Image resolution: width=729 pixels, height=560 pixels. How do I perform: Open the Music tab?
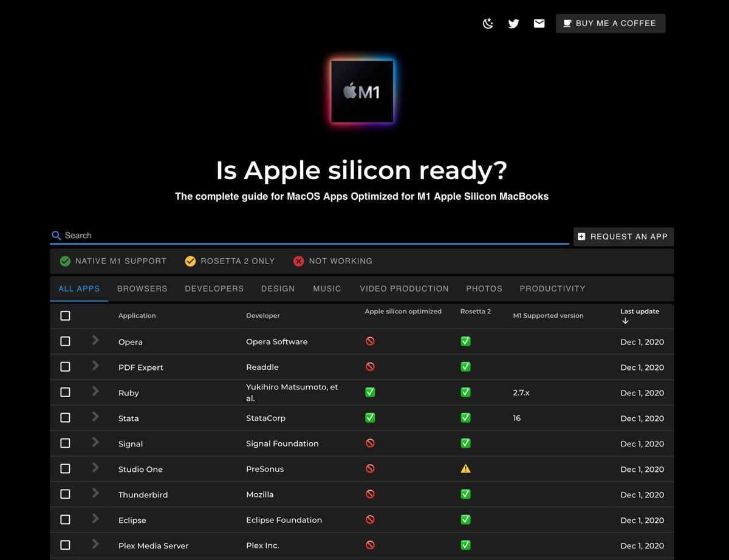coord(327,289)
